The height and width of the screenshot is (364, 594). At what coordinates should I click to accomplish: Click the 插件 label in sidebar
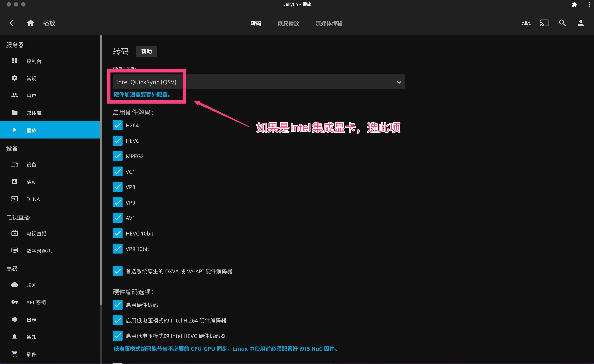pyautogui.click(x=31, y=354)
